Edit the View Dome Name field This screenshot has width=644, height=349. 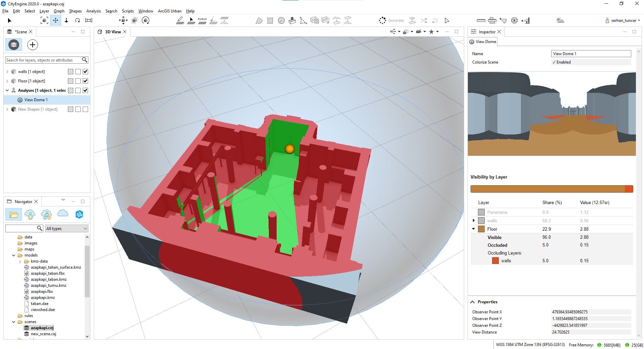[x=591, y=54]
